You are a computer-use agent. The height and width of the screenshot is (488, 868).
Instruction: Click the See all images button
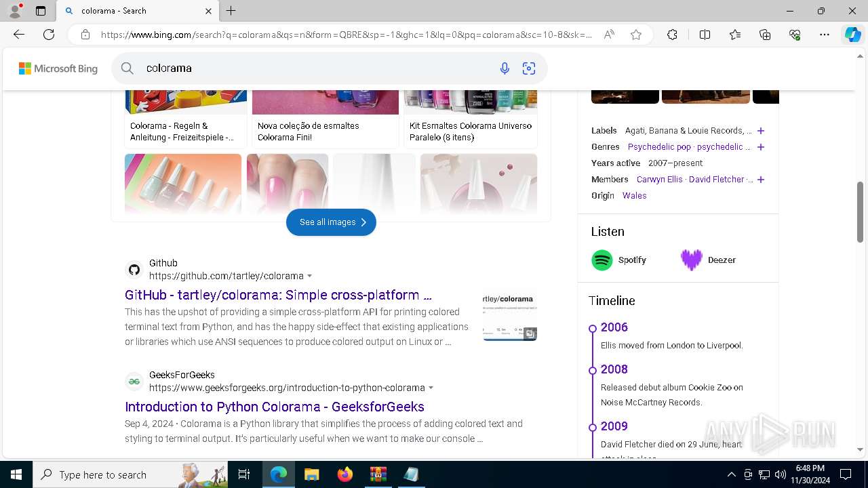click(x=331, y=222)
